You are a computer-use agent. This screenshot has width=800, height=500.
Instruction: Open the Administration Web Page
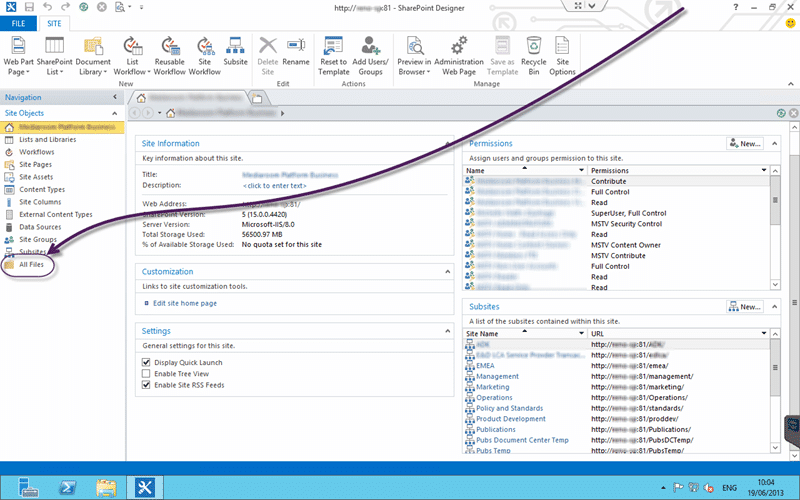[459, 56]
